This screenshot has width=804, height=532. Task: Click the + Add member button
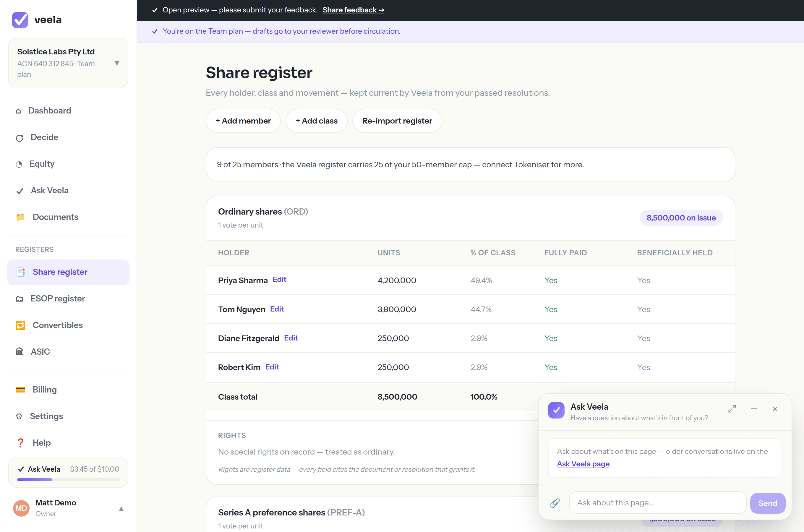click(x=243, y=121)
